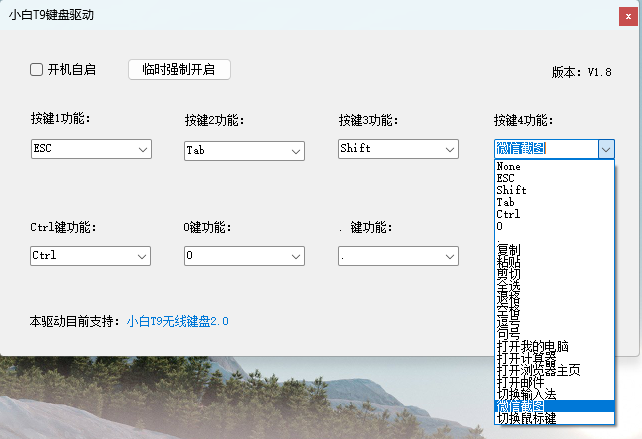Screen dimensions: 642x439
Task: Open the 按键1功能 ESC dropdown
Action: (x=91, y=149)
